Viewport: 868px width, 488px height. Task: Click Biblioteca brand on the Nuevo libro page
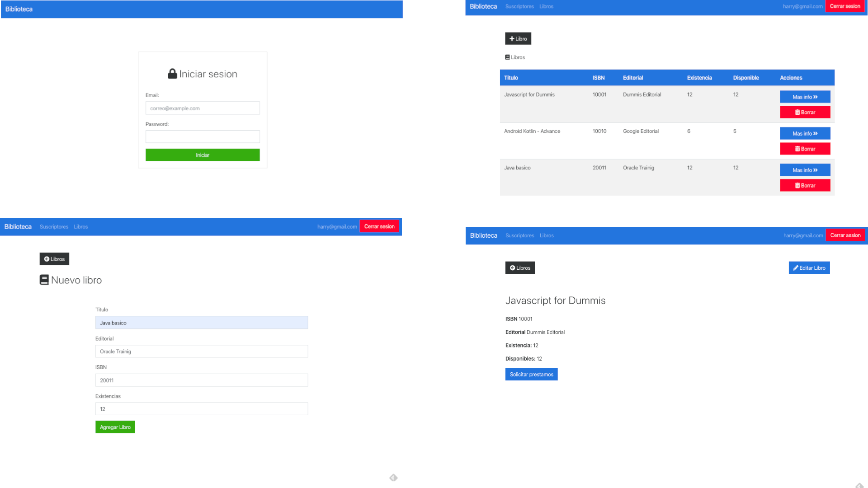[x=18, y=227]
